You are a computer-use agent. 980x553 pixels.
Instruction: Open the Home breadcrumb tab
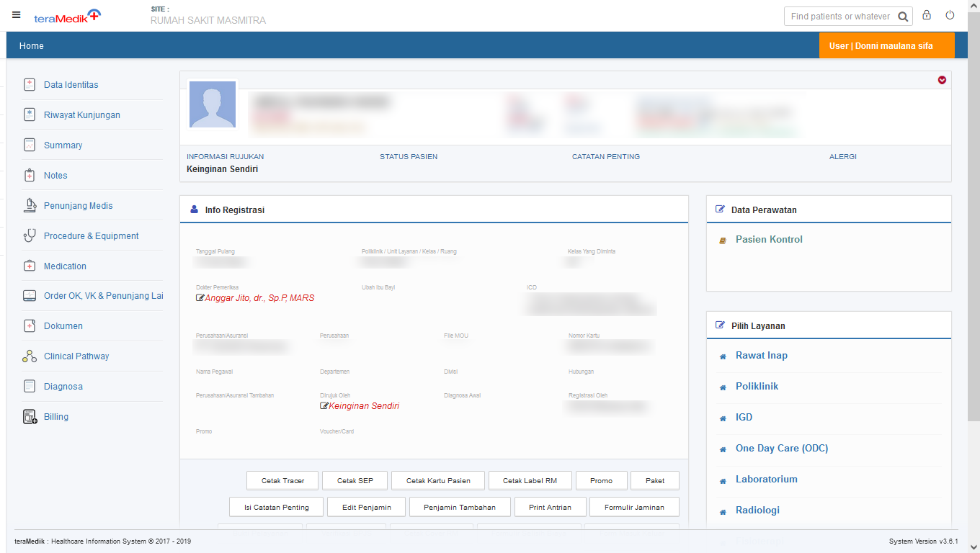(32, 45)
